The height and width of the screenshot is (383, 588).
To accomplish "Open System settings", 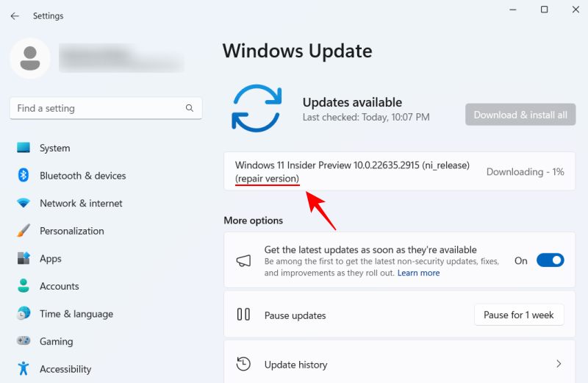I will tap(54, 148).
